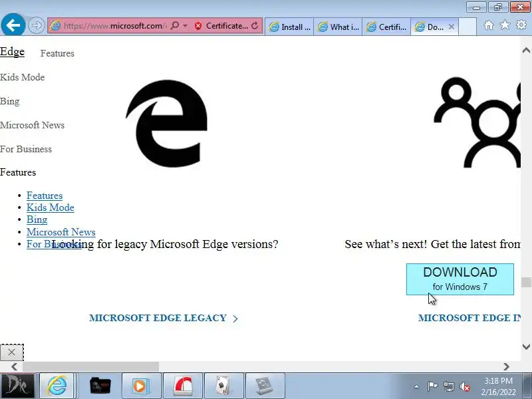Screen dimensions: 532x399
Task: Click the plain For Business text
Action: (x=26, y=149)
